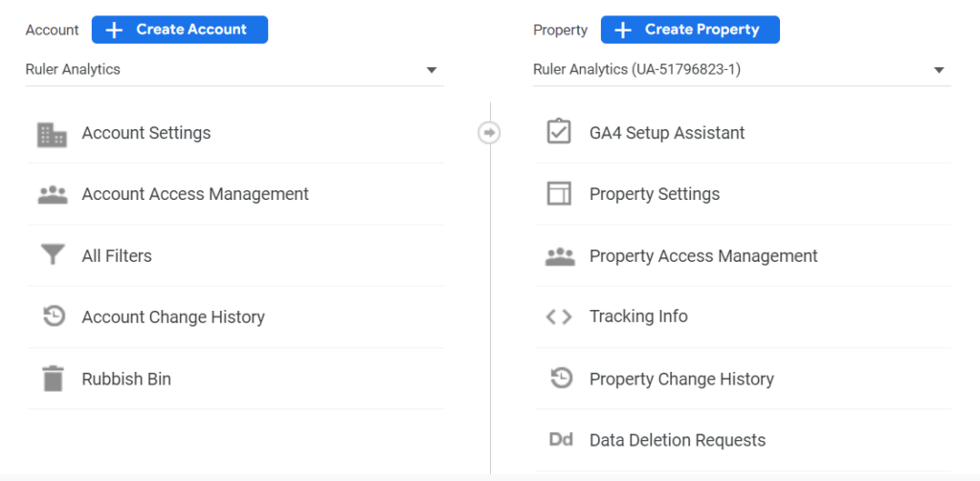Click the Account Settings building icon

[52, 134]
